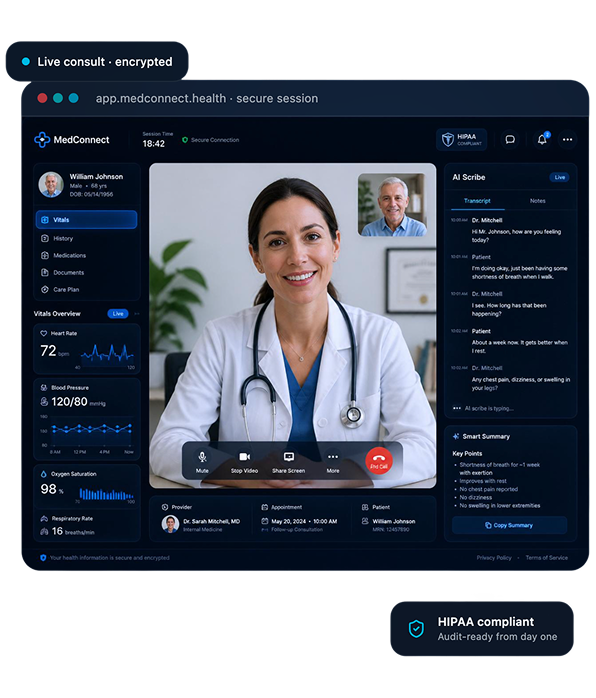This screenshot has height=698, width=596.
Task: Click the Provider section icon
Action: (165, 507)
